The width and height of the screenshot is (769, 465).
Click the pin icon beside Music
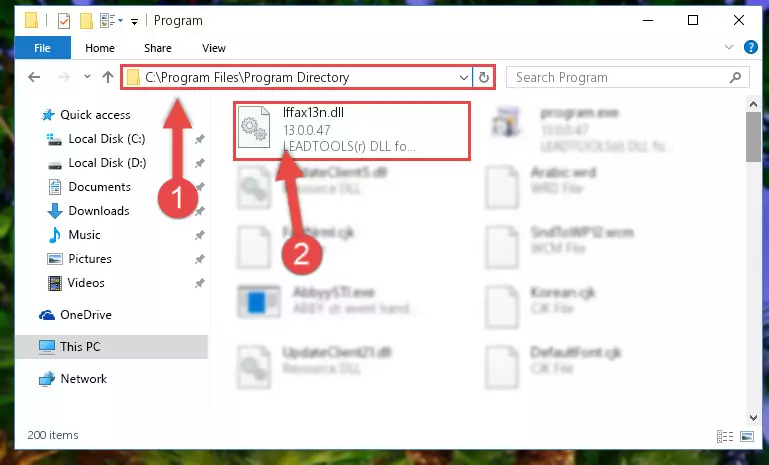tap(200, 235)
